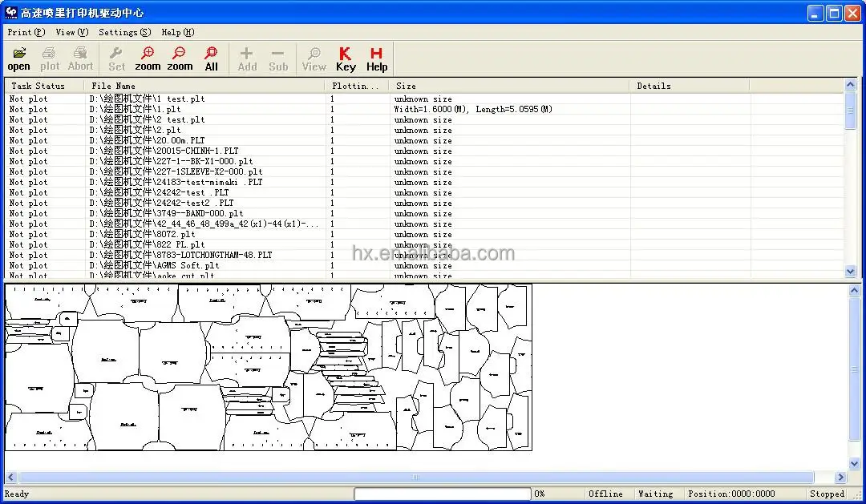Open the Help(H) menu
Screen dimensions: 866x504
click(x=178, y=32)
